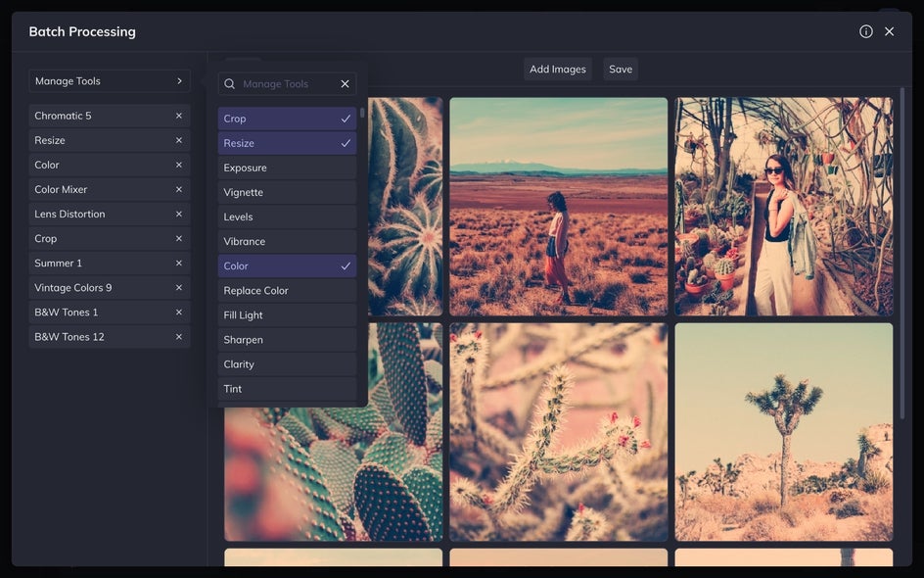
Task: Close the Batch Processing dialog
Action: point(889,31)
